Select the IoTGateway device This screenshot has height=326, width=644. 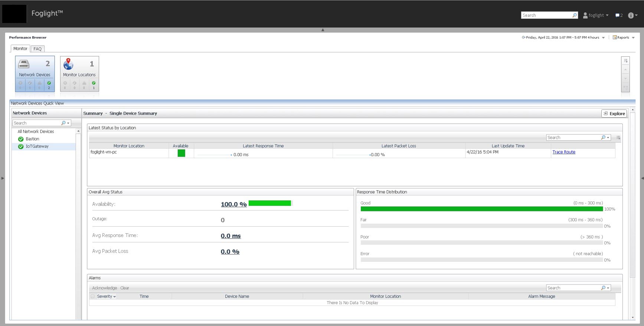tap(37, 146)
